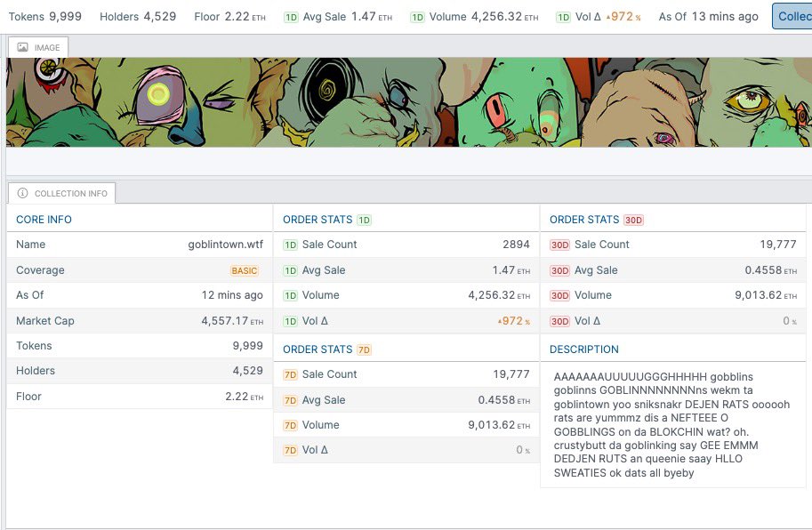This screenshot has width=812, height=530.
Task: Click the 7D badge next to Vol Δ
Action: (290, 450)
